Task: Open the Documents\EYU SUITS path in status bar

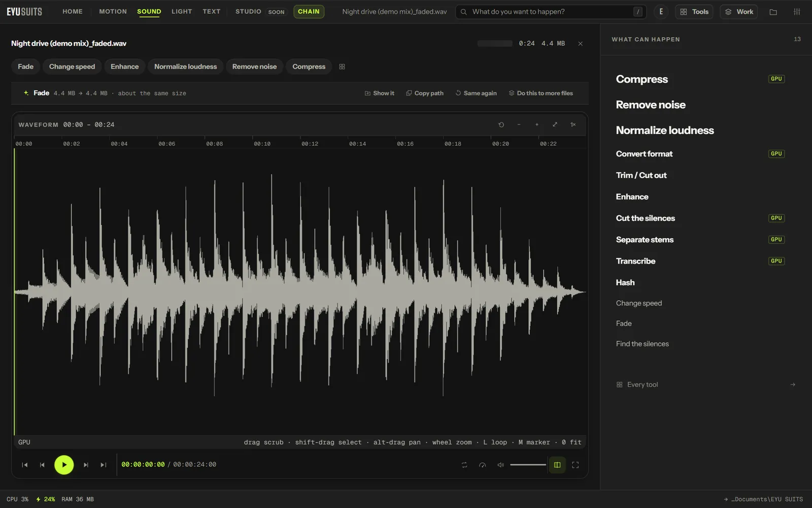Action: 763,499
